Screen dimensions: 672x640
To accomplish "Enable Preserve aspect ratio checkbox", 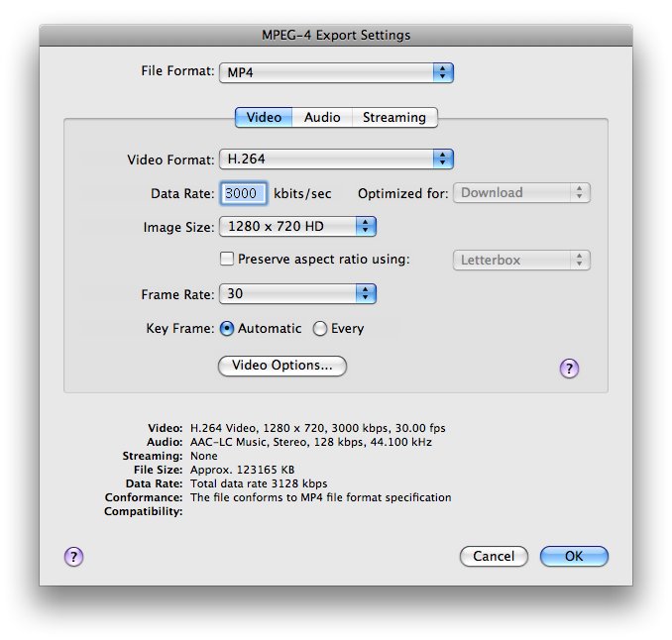I will click(x=227, y=259).
